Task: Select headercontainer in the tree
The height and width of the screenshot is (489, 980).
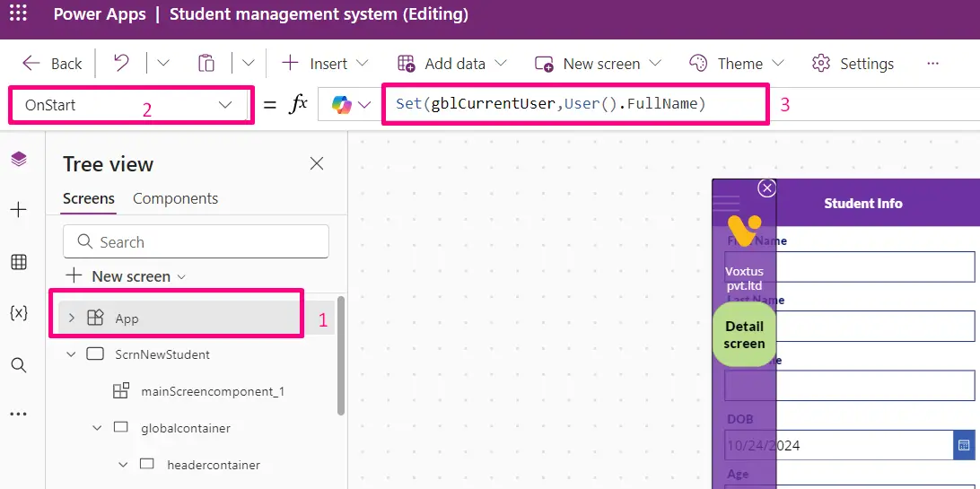Action: click(x=213, y=465)
